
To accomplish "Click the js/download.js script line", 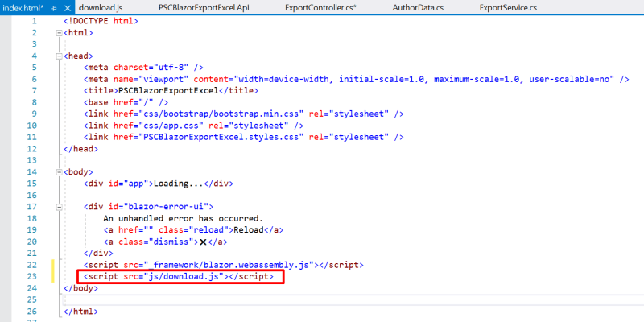I will click(x=178, y=277).
